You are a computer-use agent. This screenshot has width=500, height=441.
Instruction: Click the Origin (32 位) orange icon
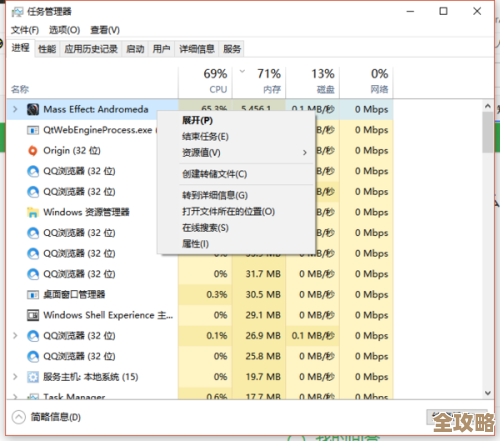(33, 151)
